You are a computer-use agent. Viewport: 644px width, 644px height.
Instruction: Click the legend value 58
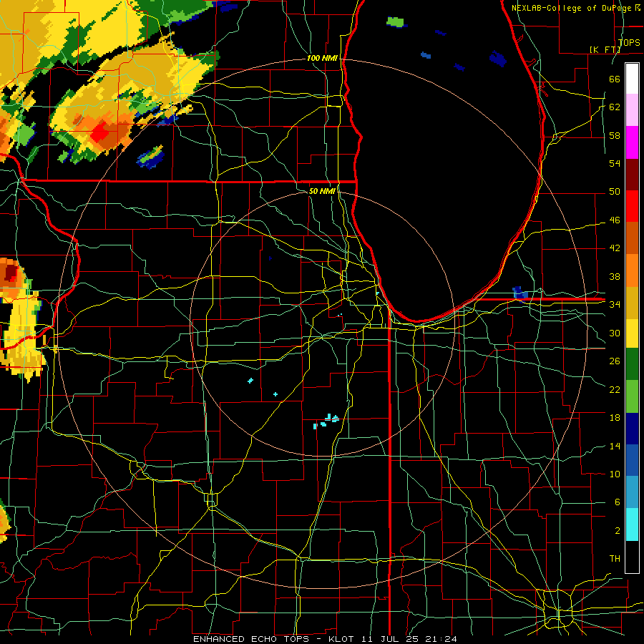[x=615, y=135]
